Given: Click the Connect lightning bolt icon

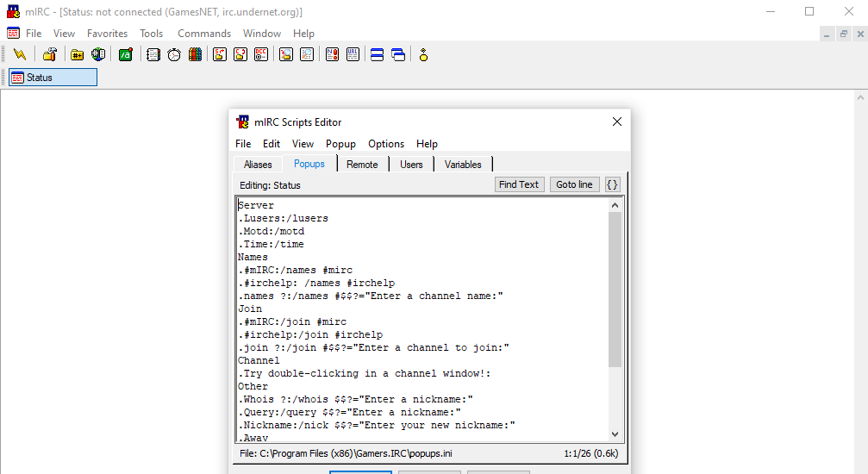Looking at the screenshot, I should [x=20, y=55].
